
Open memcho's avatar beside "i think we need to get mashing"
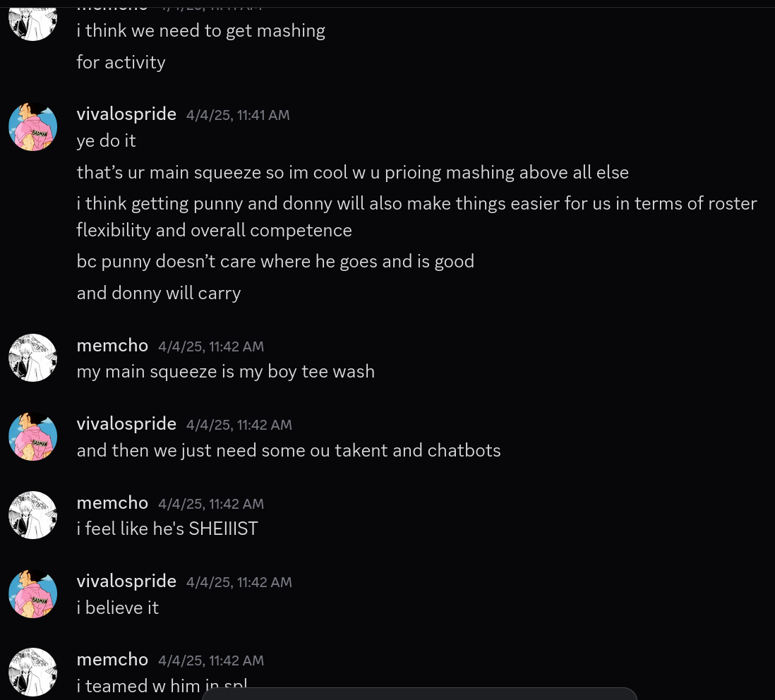[32, 23]
